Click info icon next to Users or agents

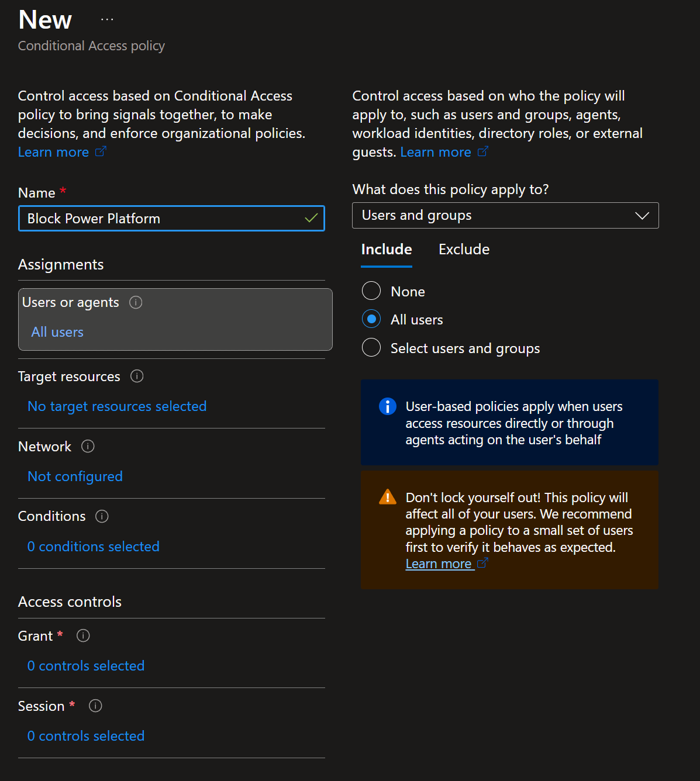[136, 302]
